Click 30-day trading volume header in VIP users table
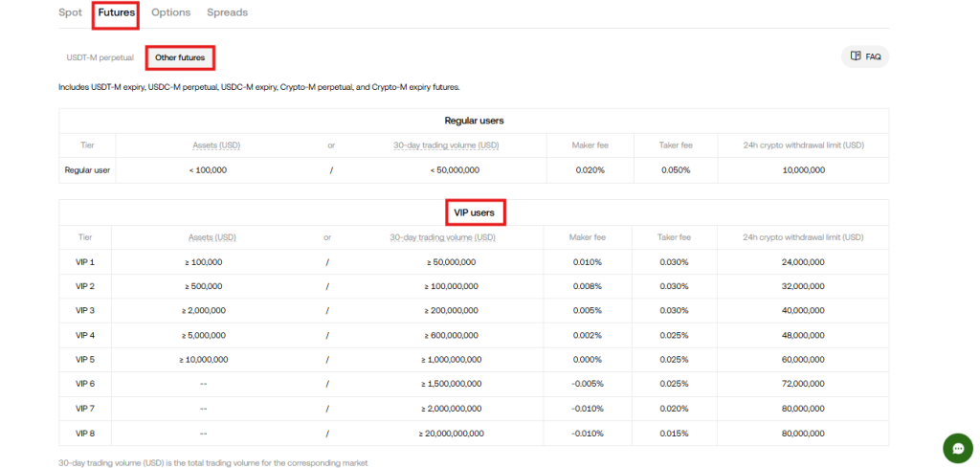This screenshot has width=980, height=468. tap(442, 237)
